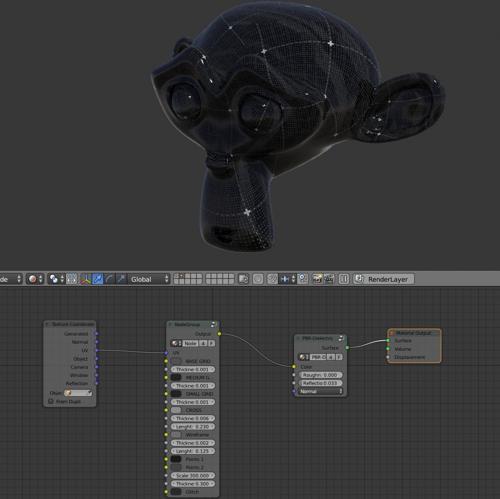Select the translate manipulator arrow icon
The image size is (500, 499).
click(98, 279)
